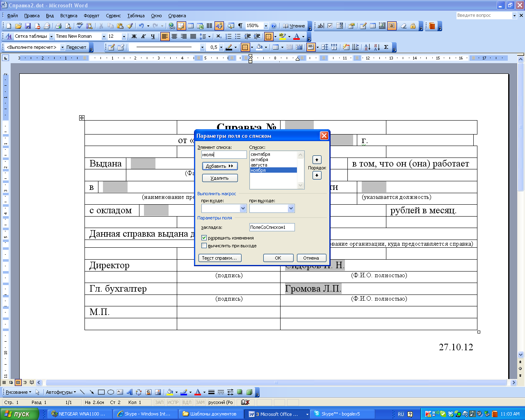Open Word help question mark icon
Image resolution: width=525 pixels, height=420 pixels.
point(274,26)
